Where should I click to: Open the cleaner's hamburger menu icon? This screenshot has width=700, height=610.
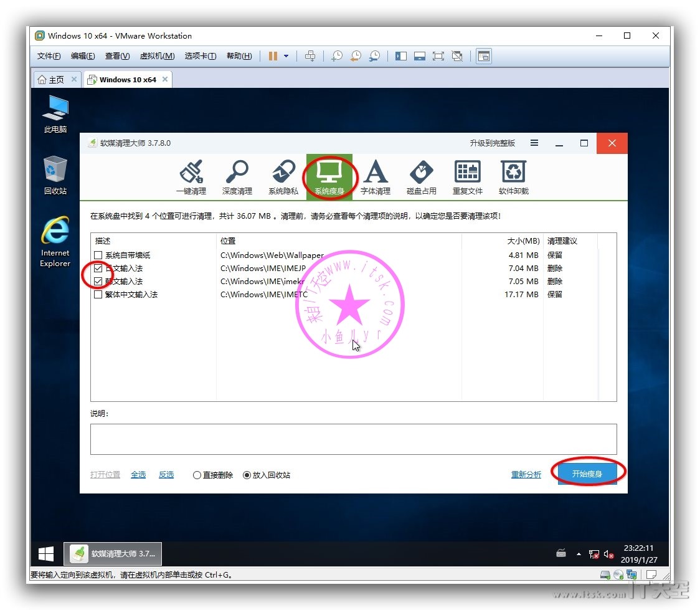(x=534, y=143)
